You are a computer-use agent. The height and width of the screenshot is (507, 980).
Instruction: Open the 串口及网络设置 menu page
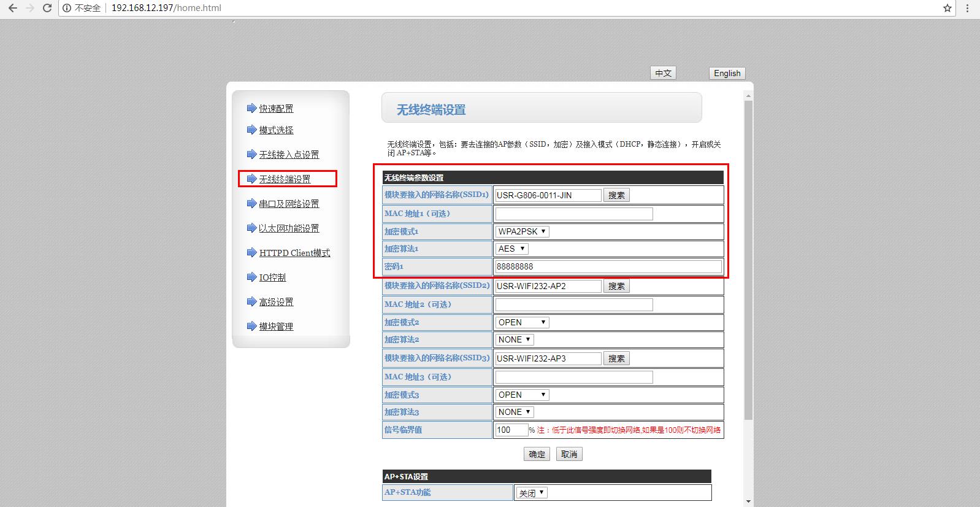click(289, 204)
